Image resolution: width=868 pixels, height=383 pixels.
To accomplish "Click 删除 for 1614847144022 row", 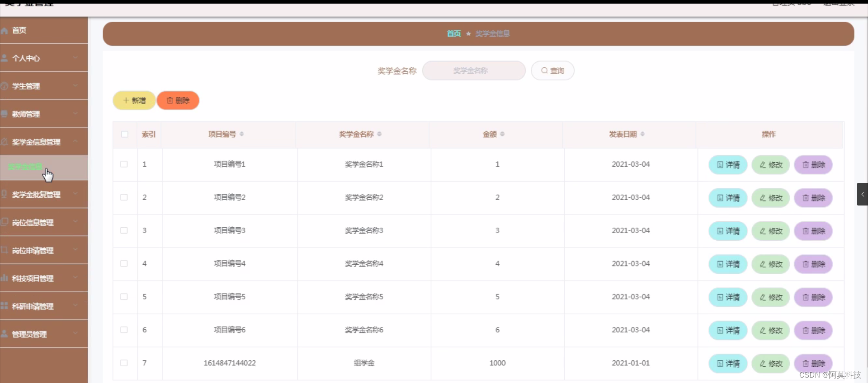I will coord(813,364).
